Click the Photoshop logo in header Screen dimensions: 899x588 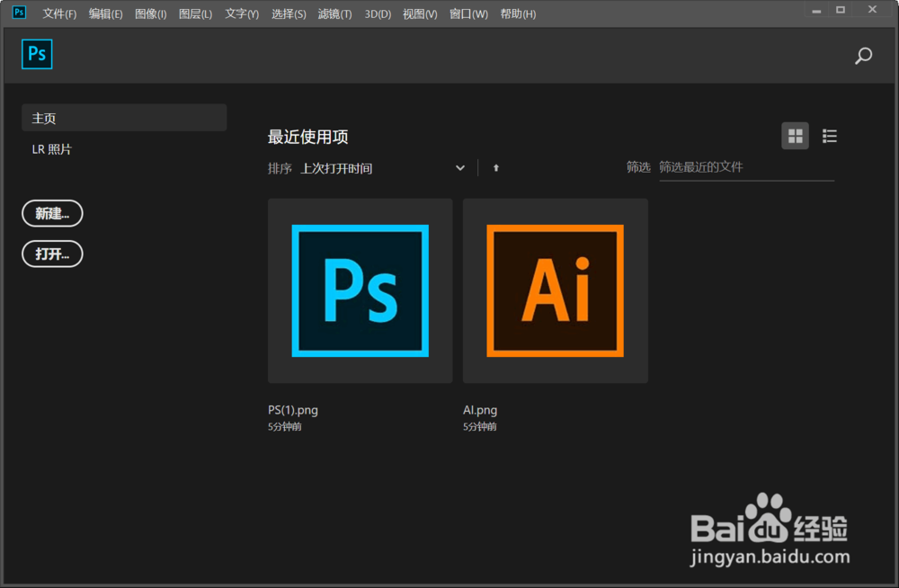coord(37,54)
